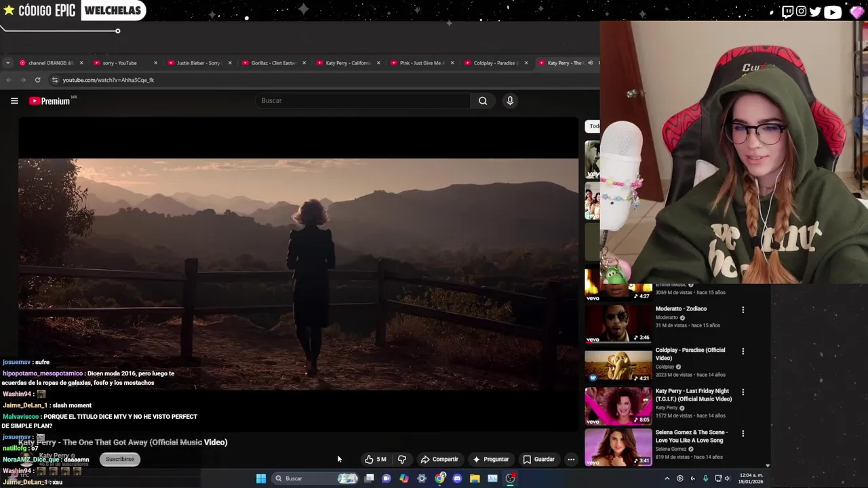Expand the browser tab search dropdown
The width and height of the screenshot is (868, 488).
coord(7,63)
